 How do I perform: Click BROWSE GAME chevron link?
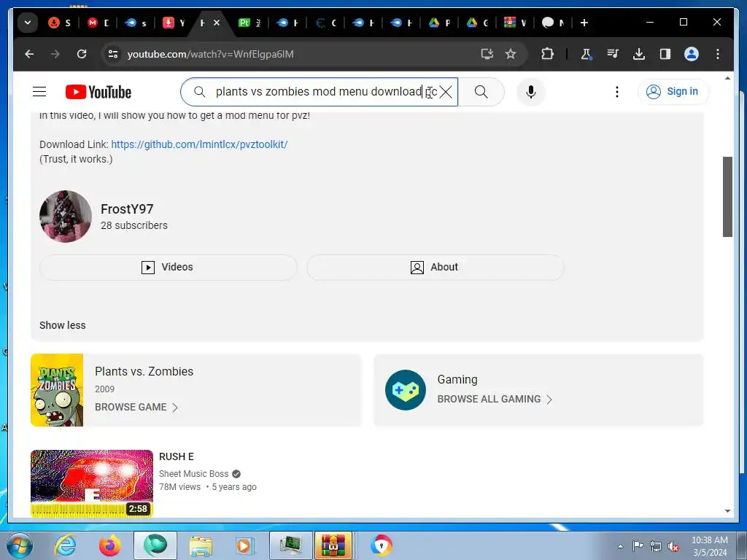click(x=136, y=407)
